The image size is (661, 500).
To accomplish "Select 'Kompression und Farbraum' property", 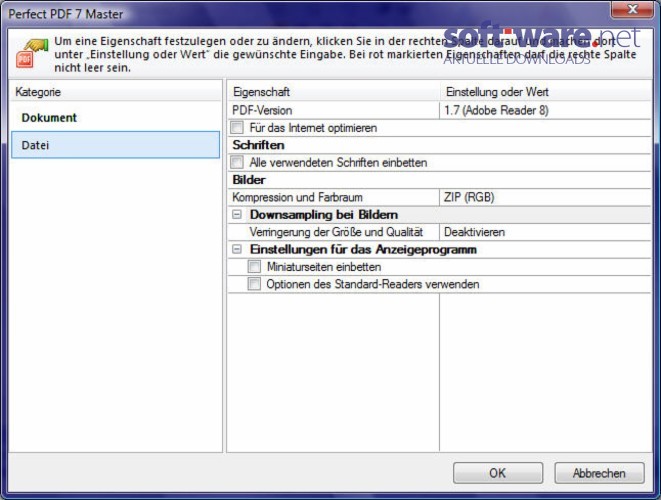I will pos(334,197).
